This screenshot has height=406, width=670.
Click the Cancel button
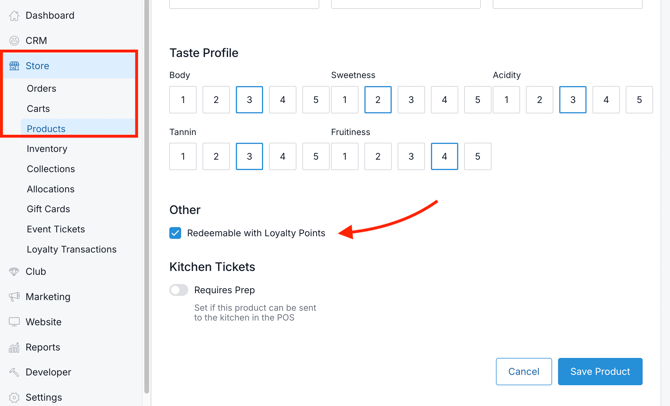click(523, 372)
